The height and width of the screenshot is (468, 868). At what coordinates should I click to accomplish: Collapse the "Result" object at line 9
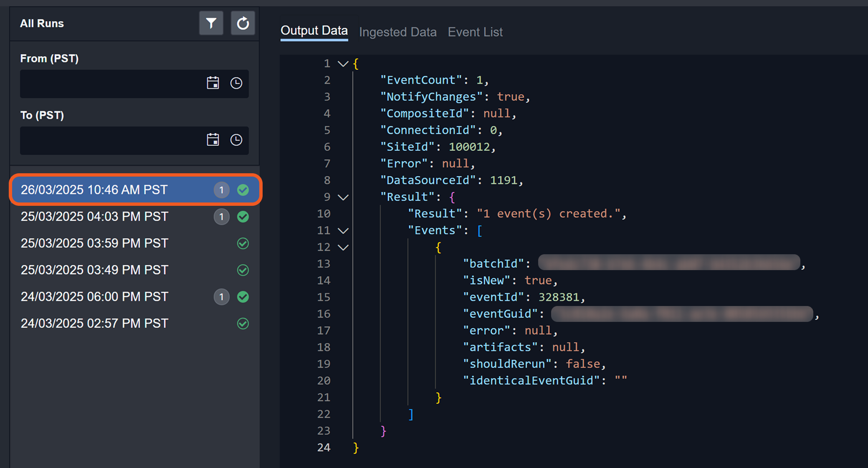343,197
